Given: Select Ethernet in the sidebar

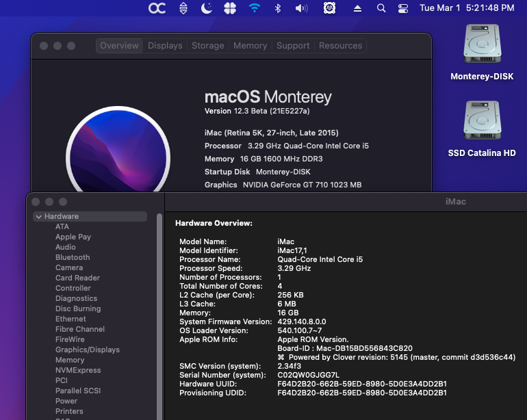Looking at the screenshot, I should [70, 319].
